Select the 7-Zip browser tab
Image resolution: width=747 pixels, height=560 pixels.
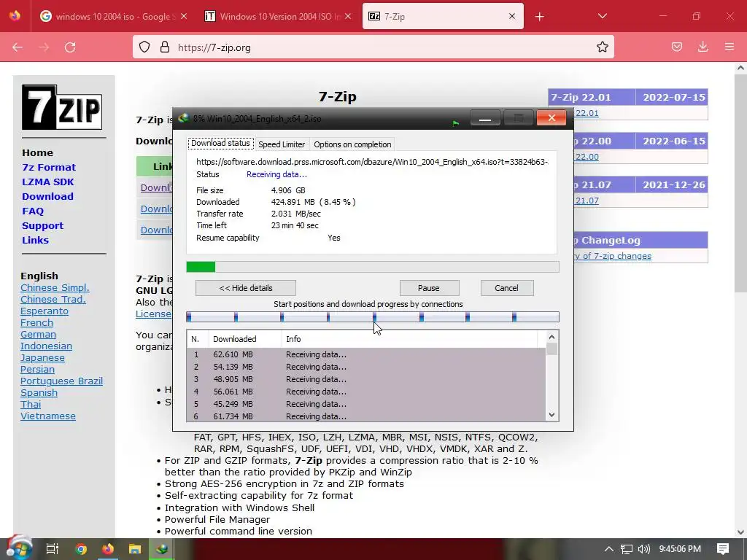[x=443, y=16]
